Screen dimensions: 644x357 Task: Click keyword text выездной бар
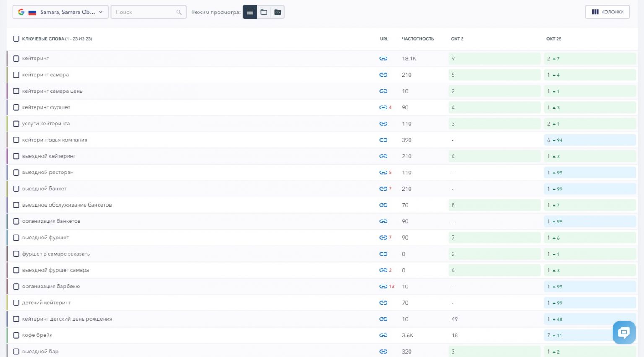pos(40,352)
